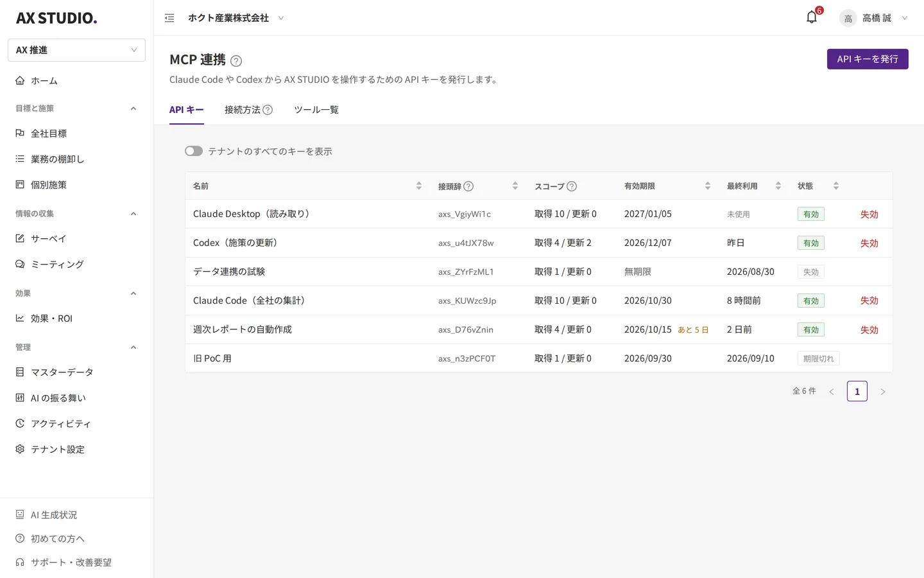Click the help icon next to 接頭辞 header
Image resolution: width=924 pixels, height=578 pixels.
point(468,186)
